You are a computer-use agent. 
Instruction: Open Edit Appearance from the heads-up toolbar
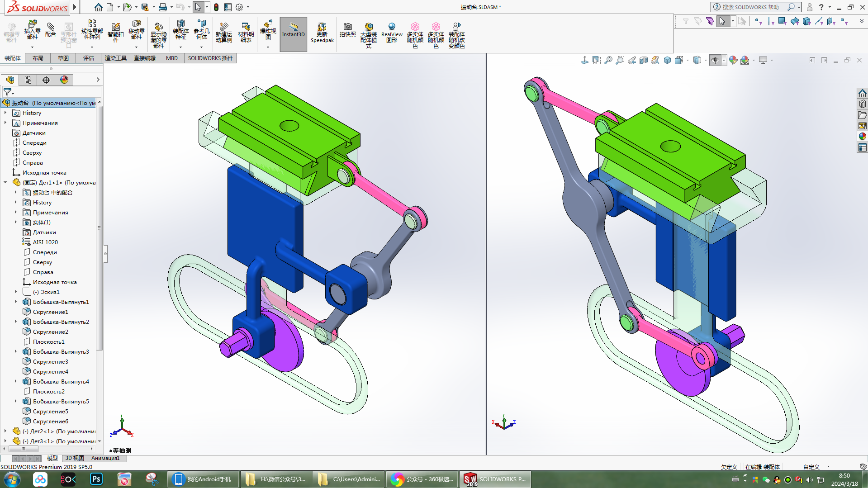tap(733, 60)
